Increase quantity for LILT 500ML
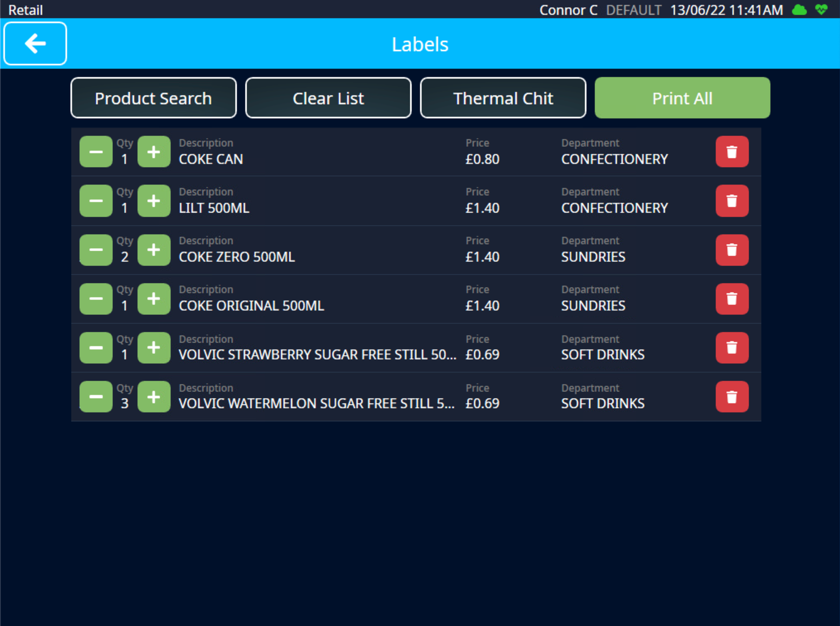Screen dimensions: 840x626 154,201
